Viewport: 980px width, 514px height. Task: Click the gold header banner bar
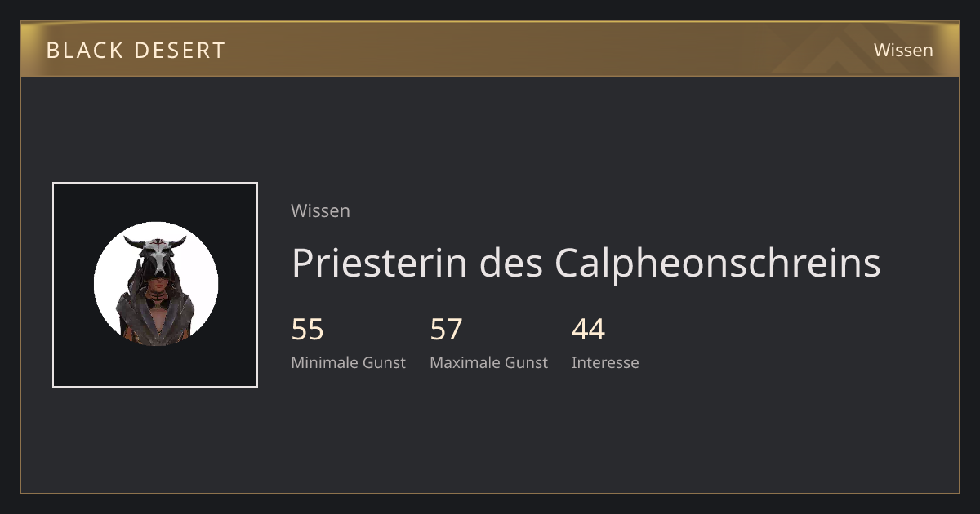point(490,49)
